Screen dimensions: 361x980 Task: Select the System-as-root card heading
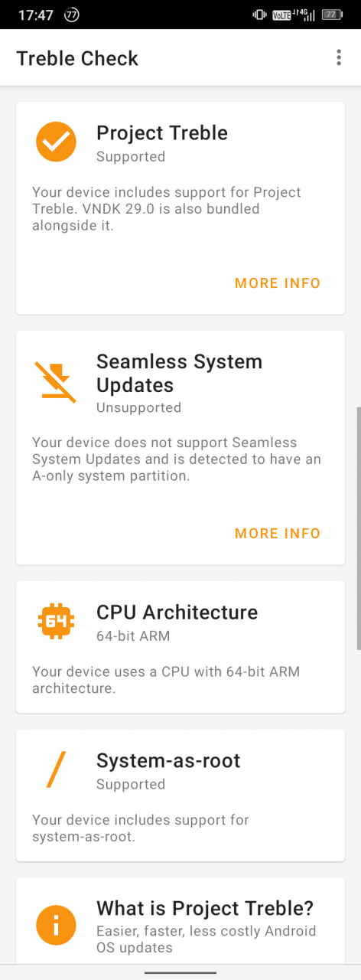(168, 760)
